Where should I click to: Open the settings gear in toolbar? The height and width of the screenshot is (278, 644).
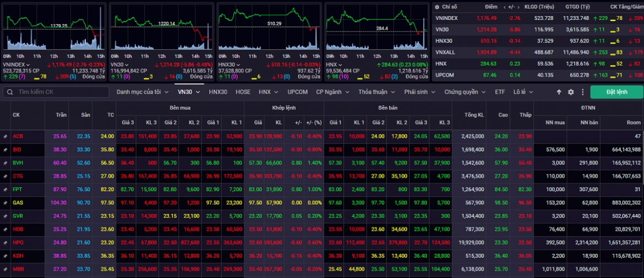click(570, 92)
